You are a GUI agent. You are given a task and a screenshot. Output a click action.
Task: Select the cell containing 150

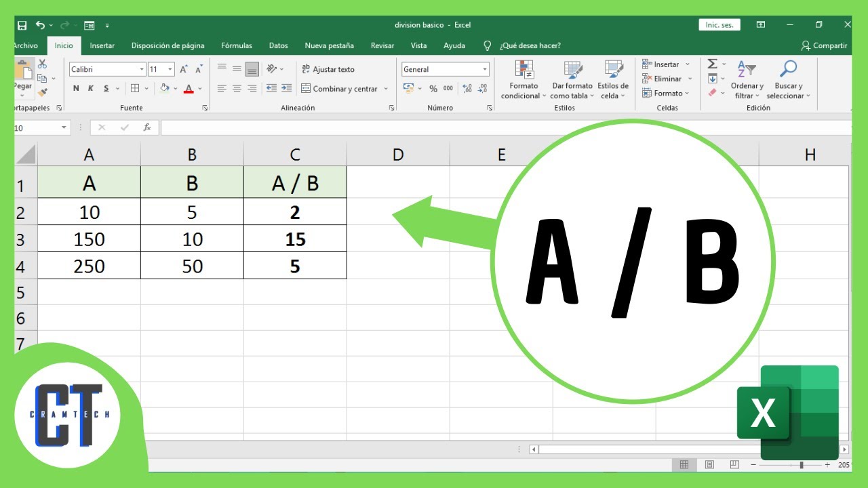[89, 239]
